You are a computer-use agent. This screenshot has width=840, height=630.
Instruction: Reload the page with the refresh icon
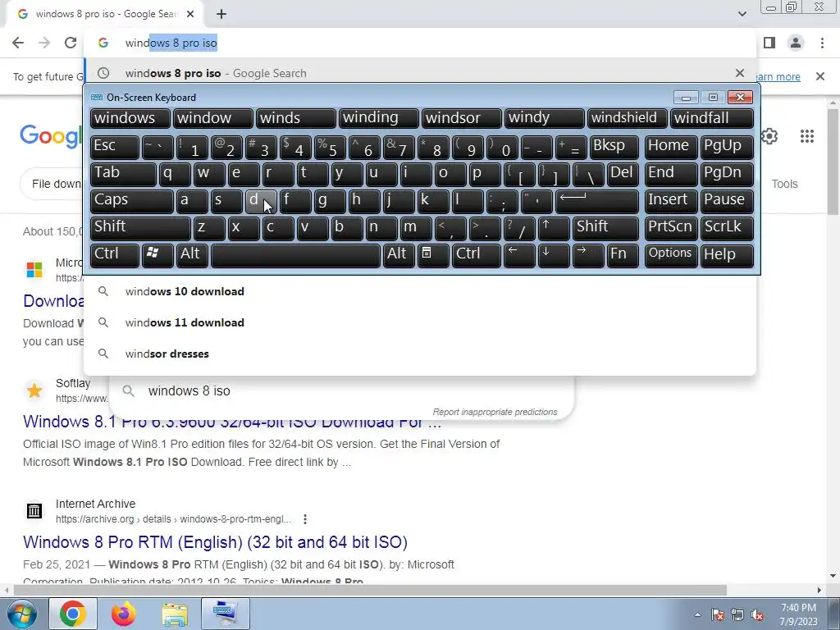(71, 43)
